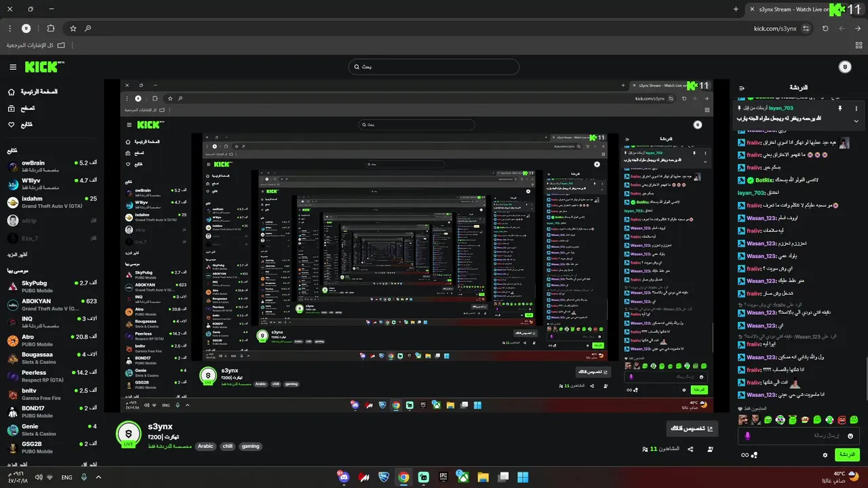
Task: Select Genie Slots & Casino channel
Action: (x=52, y=430)
